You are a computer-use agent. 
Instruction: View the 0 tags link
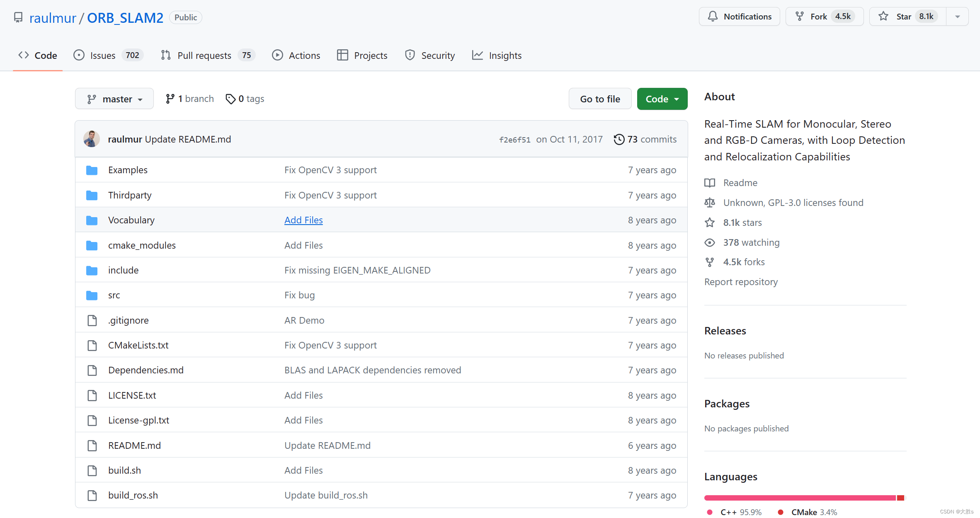(x=245, y=99)
